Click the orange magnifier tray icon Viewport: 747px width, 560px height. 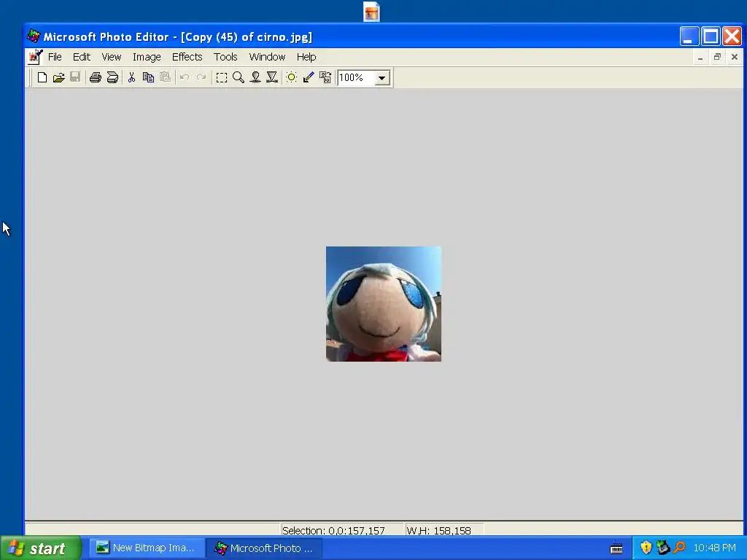point(679,548)
